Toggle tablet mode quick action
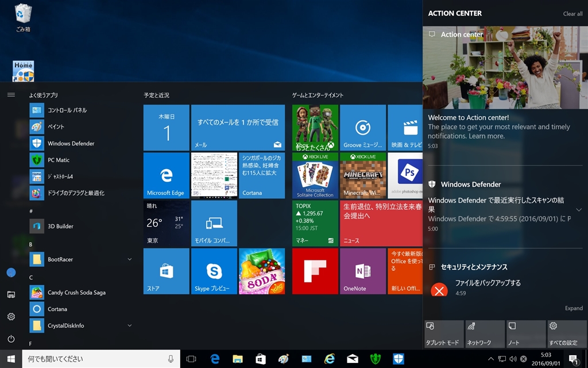Screen dimensions: 588x368 pyautogui.click(x=443, y=334)
